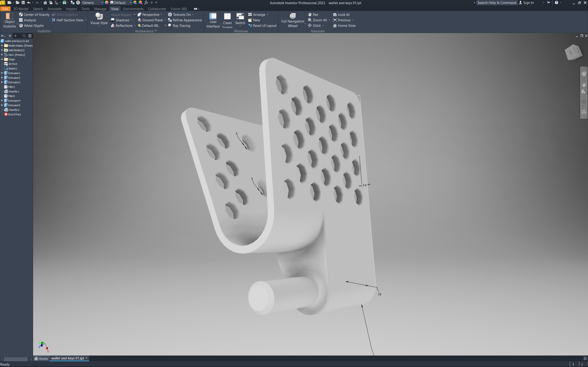Click the Ray Tracing icon

(x=170, y=25)
